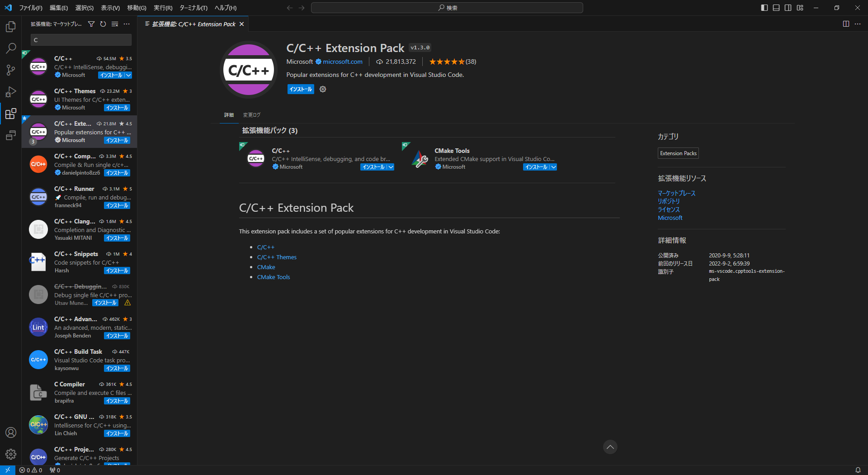868x475 pixels.
Task: Open the Manage gear in activity bar
Action: coord(11,454)
